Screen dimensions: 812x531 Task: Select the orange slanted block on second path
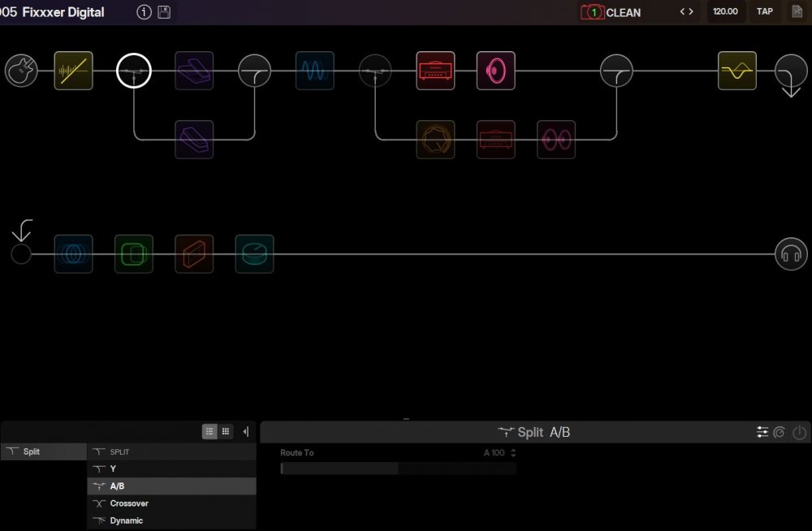tap(194, 254)
